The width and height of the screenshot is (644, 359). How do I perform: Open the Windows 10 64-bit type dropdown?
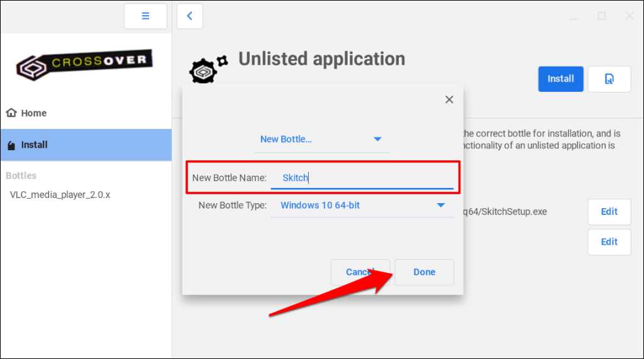click(362, 206)
